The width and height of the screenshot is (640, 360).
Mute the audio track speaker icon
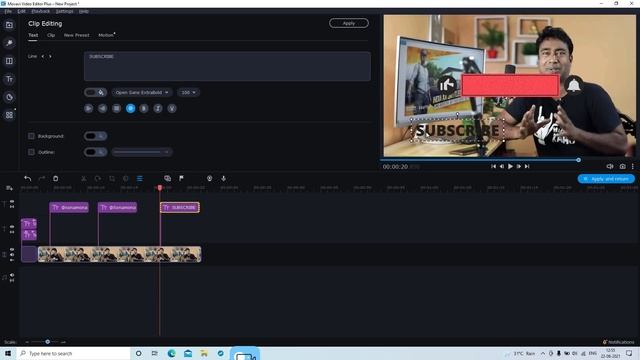click(12, 275)
